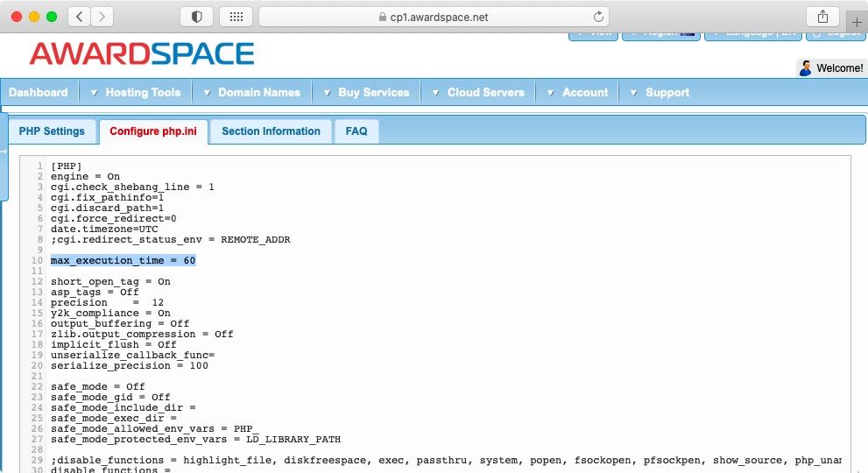Image resolution: width=868 pixels, height=473 pixels.
Task: Expand the Buy Services dropdown menu
Action: tap(366, 93)
